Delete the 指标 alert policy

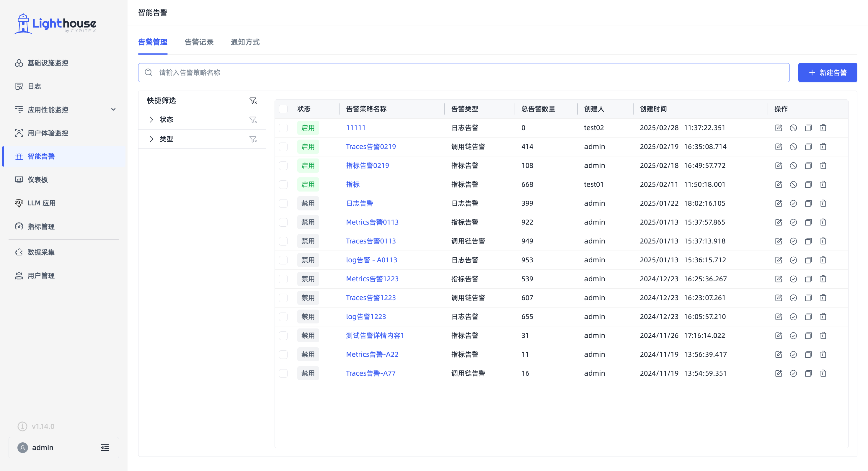click(823, 184)
